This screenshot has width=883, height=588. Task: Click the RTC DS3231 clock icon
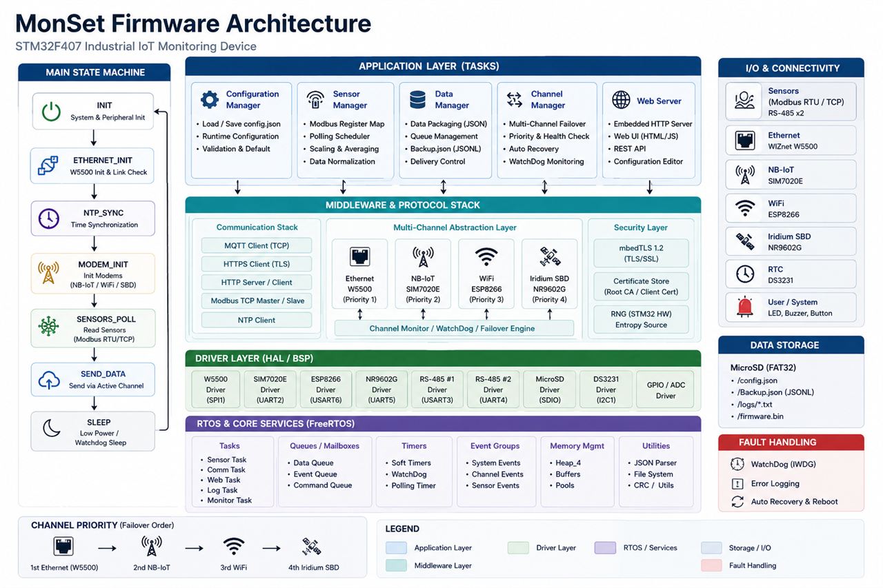click(745, 274)
